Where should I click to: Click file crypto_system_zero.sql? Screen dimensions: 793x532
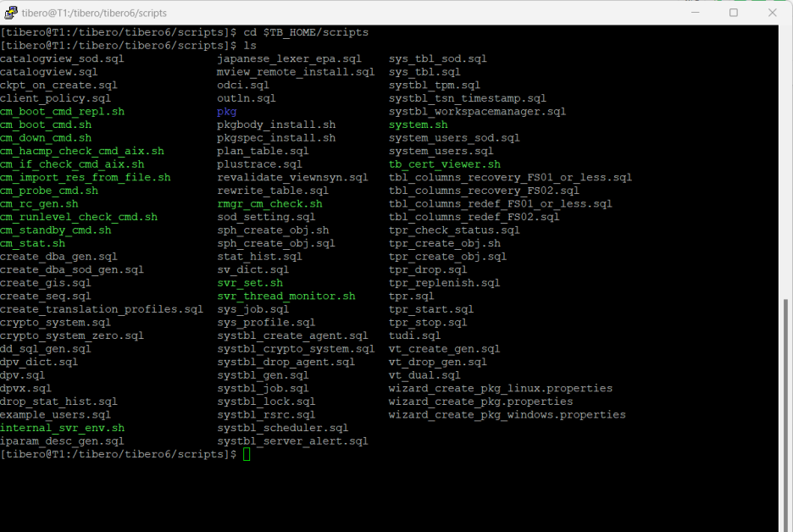[x=72, y=335]
